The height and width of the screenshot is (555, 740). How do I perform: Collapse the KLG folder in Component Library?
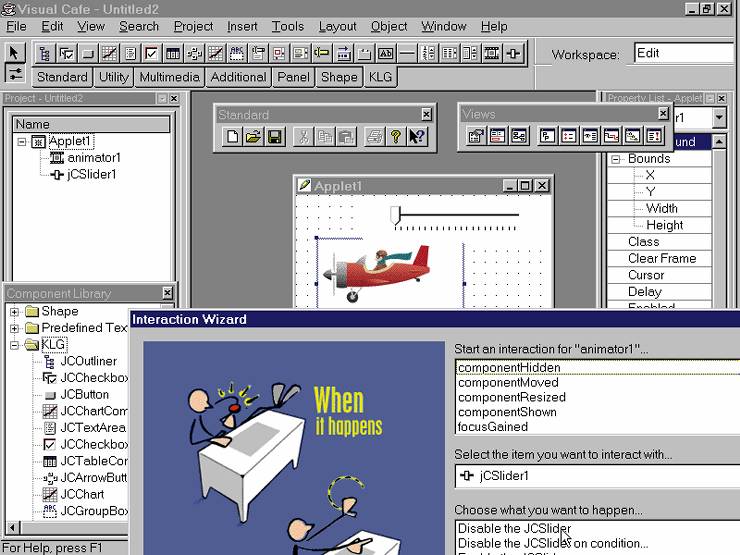15,345
